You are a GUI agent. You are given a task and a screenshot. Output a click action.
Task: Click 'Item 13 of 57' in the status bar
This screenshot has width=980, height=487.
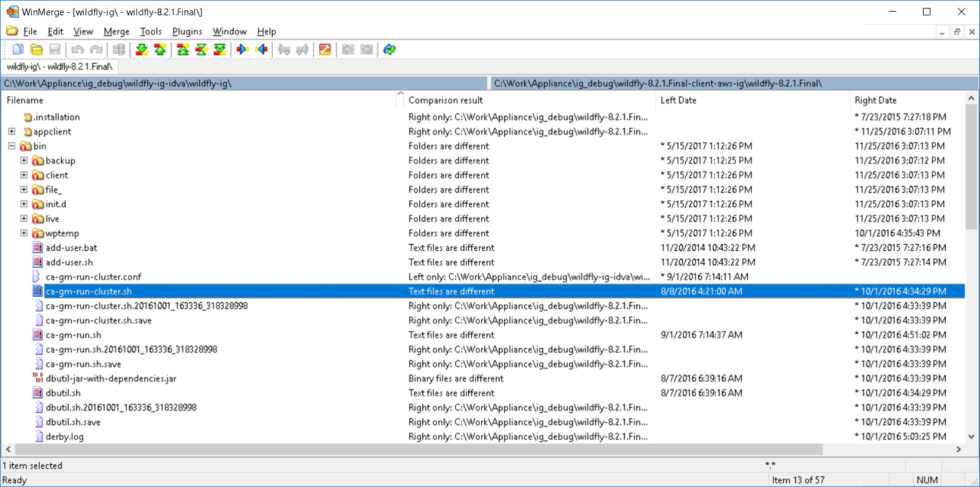798,480
